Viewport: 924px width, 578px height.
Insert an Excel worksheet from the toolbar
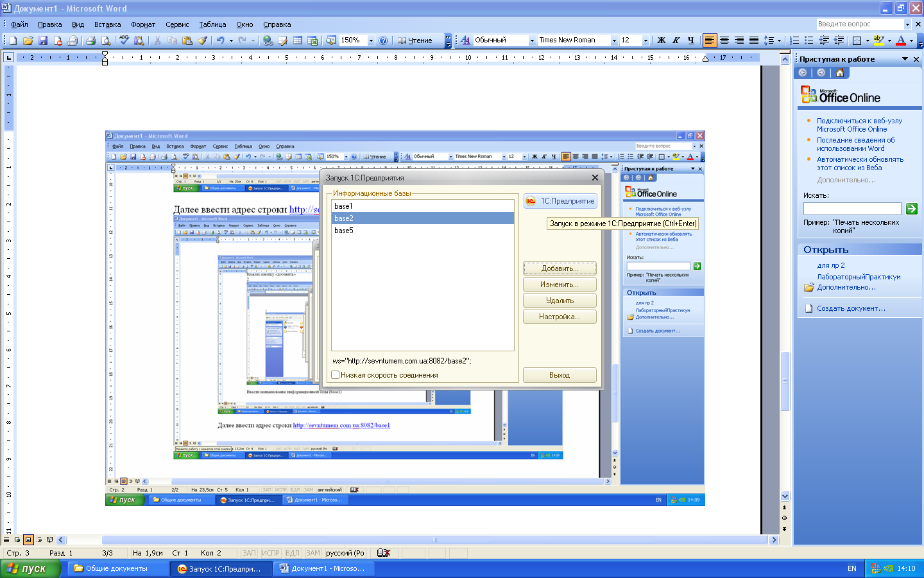(x=312, y=40)
